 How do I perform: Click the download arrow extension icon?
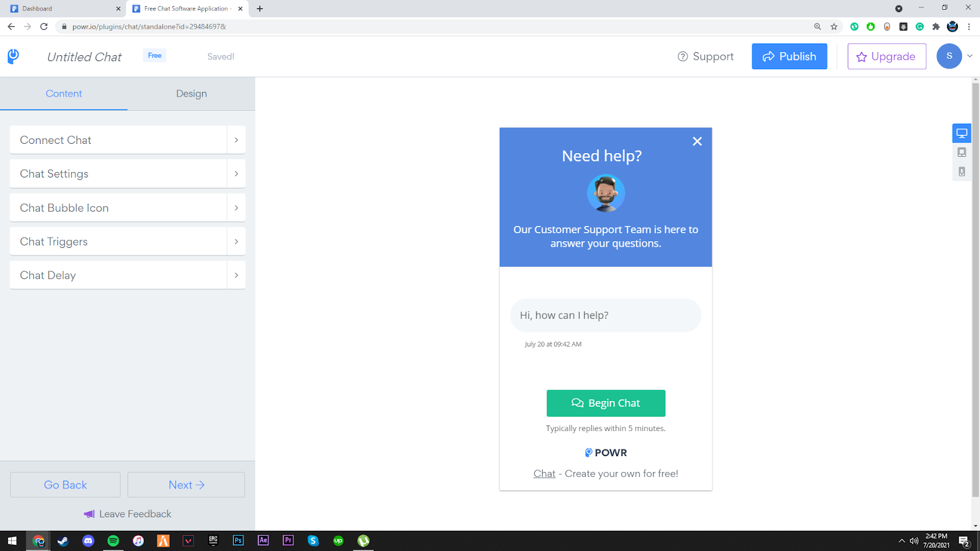pos(903,26)
